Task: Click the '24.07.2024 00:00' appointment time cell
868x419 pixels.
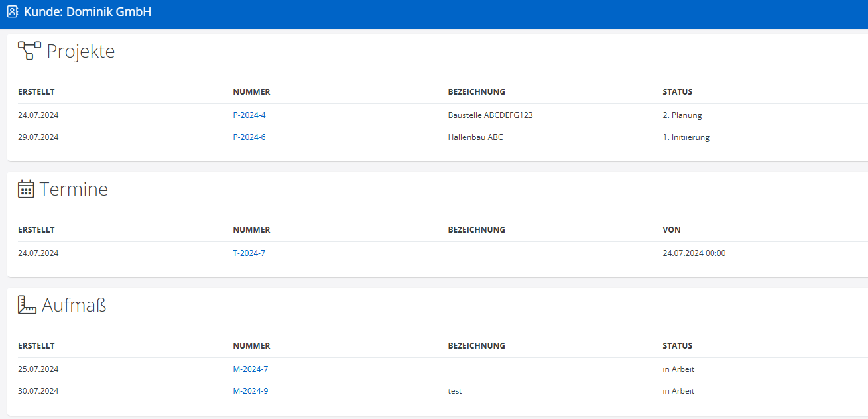Action: [694, 253]
